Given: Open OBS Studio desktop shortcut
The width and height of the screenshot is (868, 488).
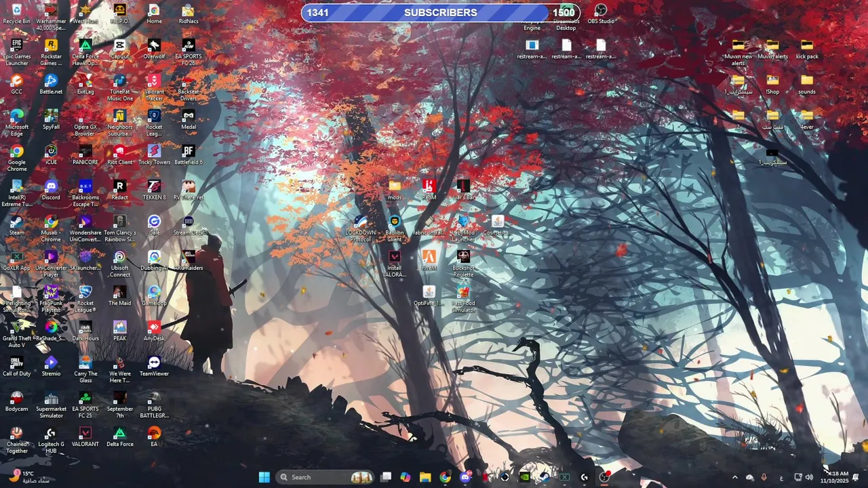Looking at the screenshot, I should 601,14.
